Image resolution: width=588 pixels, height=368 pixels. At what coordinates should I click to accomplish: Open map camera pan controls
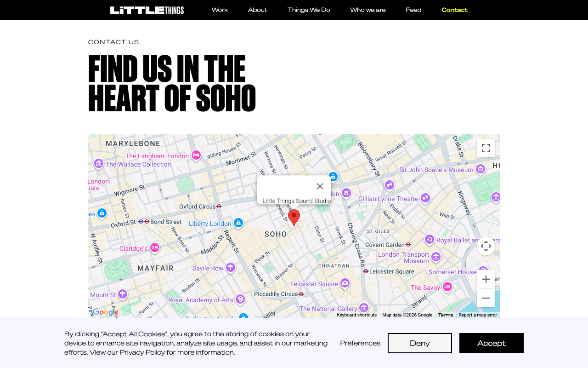(486, 246)
